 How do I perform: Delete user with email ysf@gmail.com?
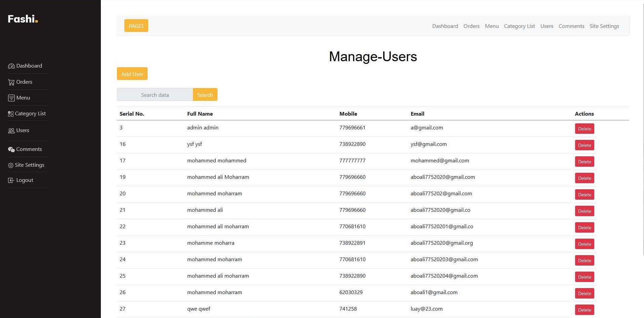tap(584, 145)
